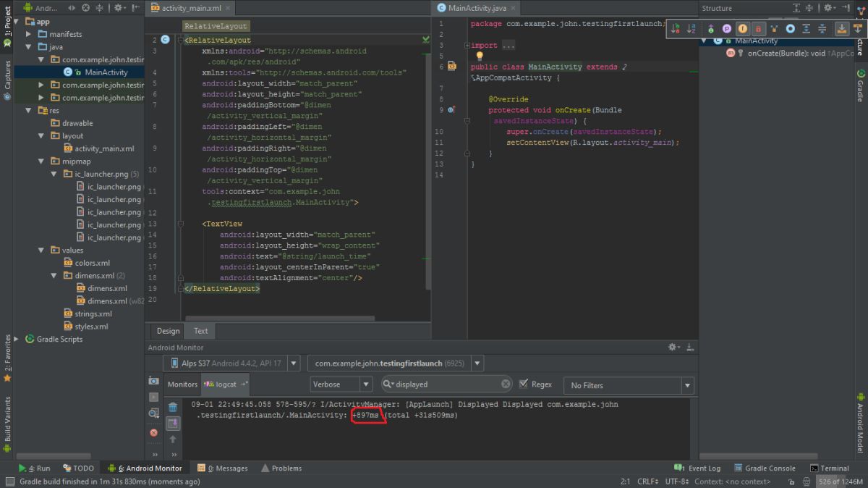The image size is (868, 488).
Task: Switch to Design tab of layout editor
Action: 168,331
